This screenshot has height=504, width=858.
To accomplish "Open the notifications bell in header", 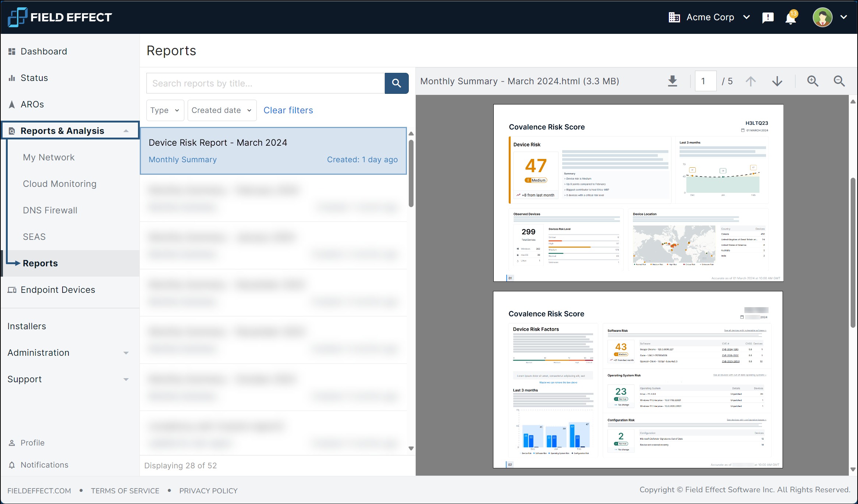I will point(790,18).
